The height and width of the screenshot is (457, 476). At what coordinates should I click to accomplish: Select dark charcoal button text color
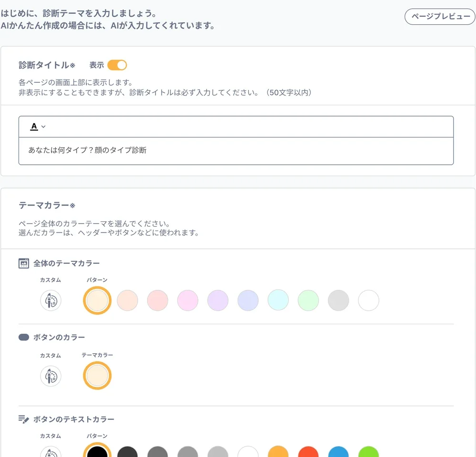128,452
